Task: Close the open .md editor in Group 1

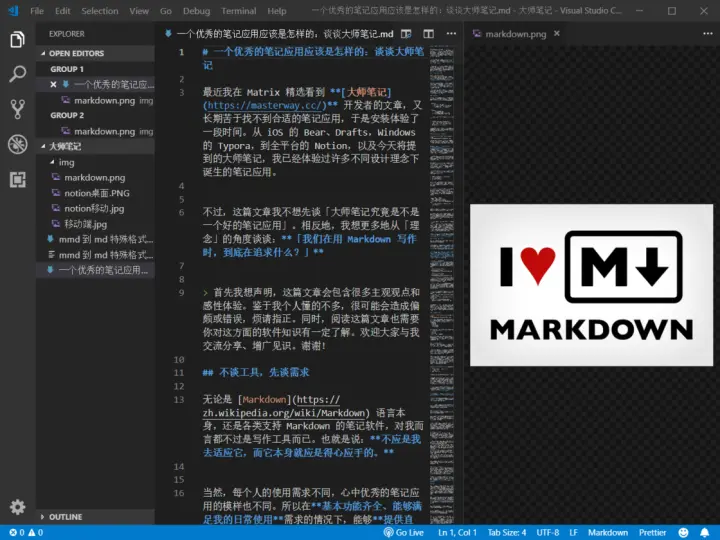Action: (53, 84)
